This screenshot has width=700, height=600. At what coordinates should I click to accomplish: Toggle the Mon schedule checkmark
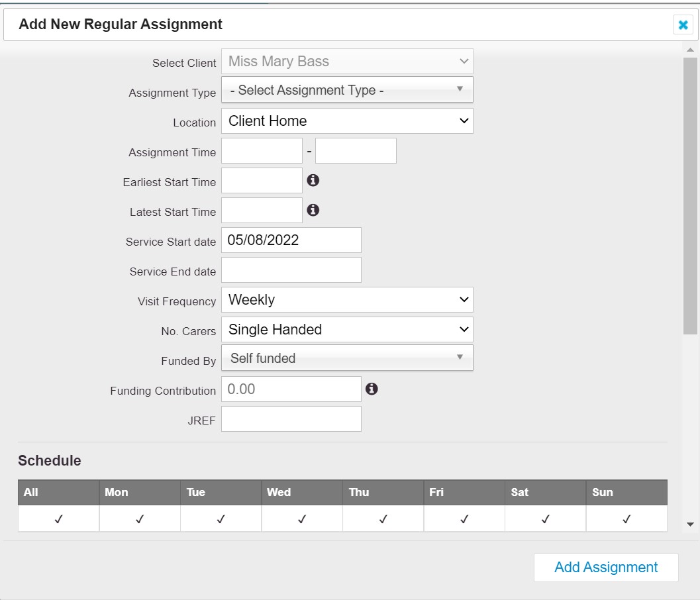click(140, 519)
